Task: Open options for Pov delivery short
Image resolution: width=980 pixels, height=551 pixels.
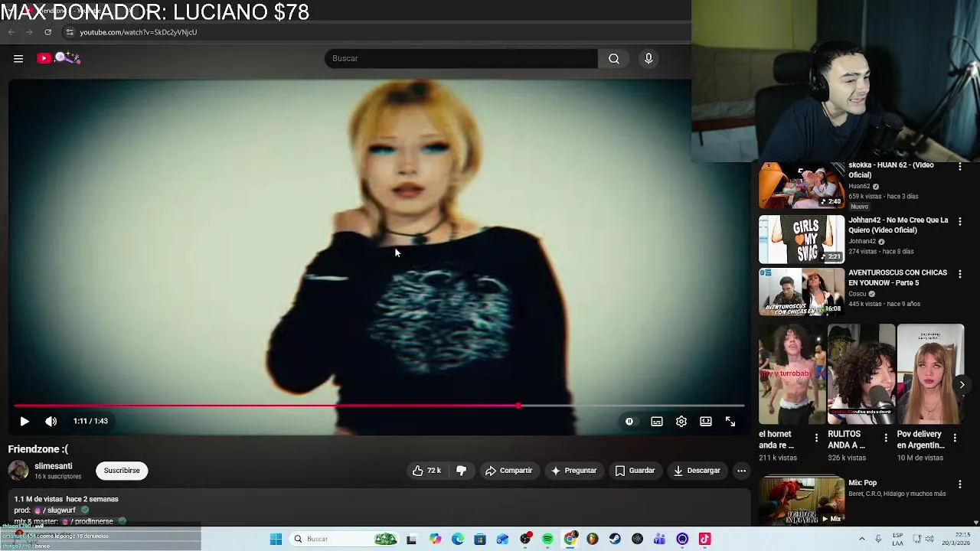Action: [955, 439]
